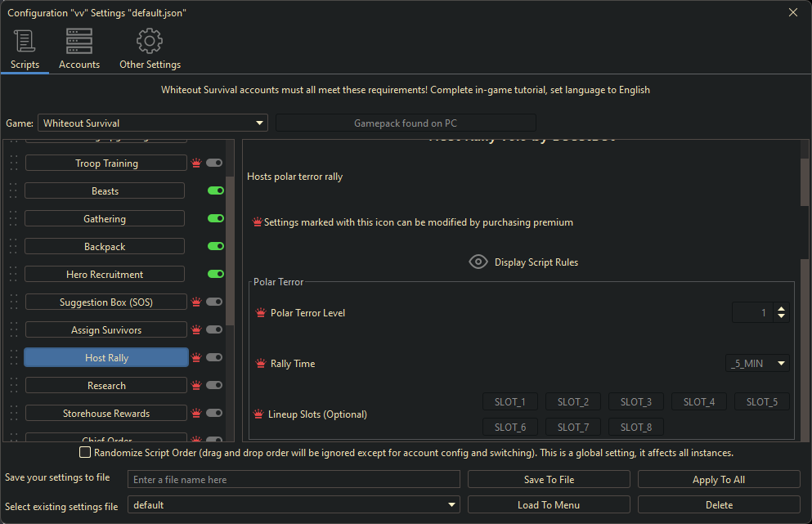Open the Other Settings tab
The height and width of the screenshot is (524, 812).
pos(150,50)
